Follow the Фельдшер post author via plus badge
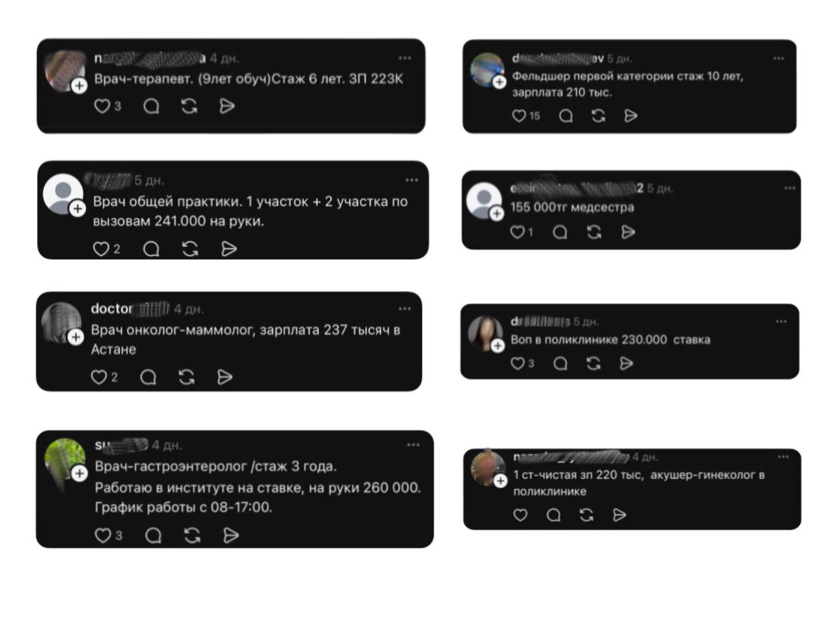Viewport: 840px width, 630px height. [x=499, y=82]
